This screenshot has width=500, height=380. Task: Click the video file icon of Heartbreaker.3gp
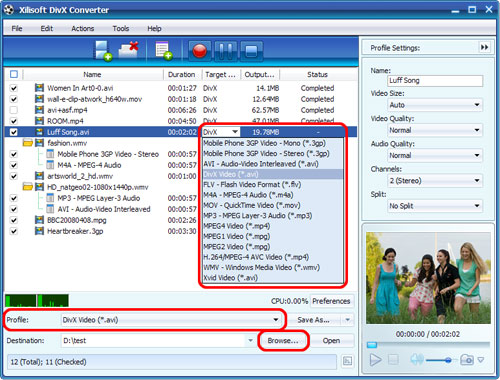(39, 231)
